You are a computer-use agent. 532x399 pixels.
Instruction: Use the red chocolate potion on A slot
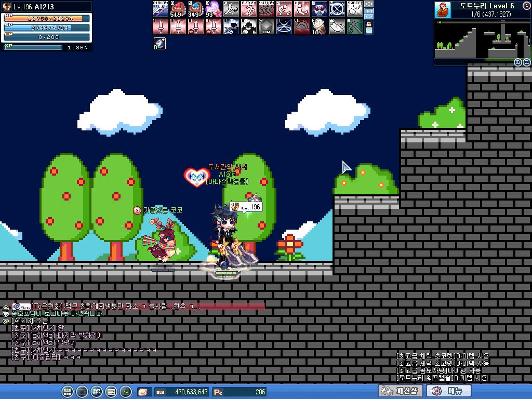click(x=178, y=9)
